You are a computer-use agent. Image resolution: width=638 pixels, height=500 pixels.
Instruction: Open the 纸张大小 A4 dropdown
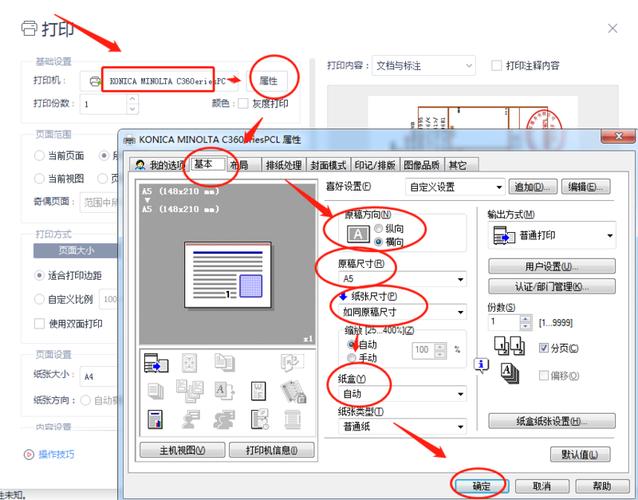click(x=98, y=377)
